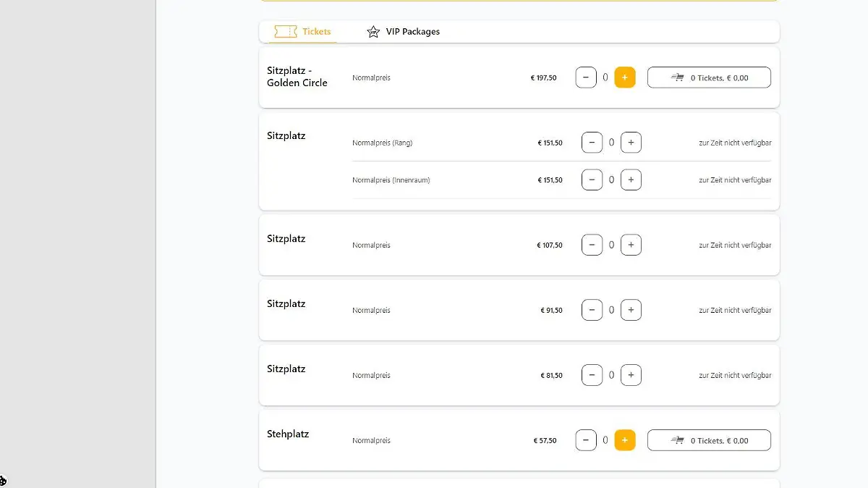Add a Stehplatz ticket with yellow plus

(x=625, y=440)
